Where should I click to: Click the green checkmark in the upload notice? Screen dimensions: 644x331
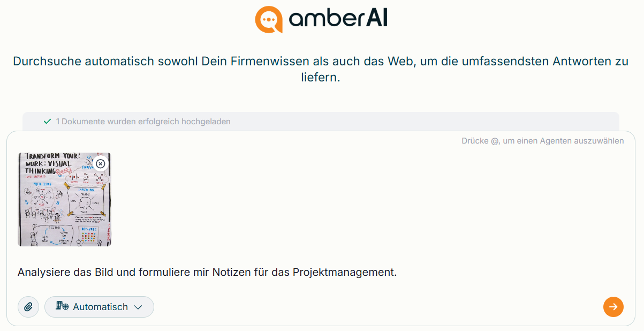(x=48, y=122)
